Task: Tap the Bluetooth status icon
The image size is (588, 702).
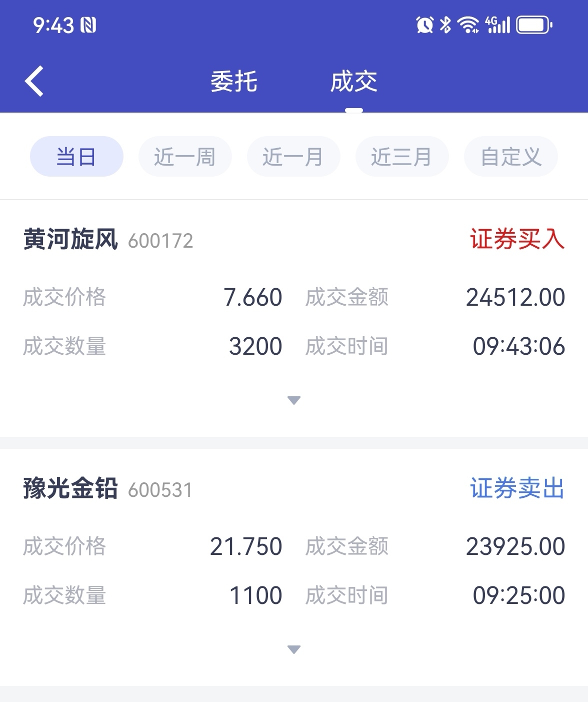Action: 445,25
